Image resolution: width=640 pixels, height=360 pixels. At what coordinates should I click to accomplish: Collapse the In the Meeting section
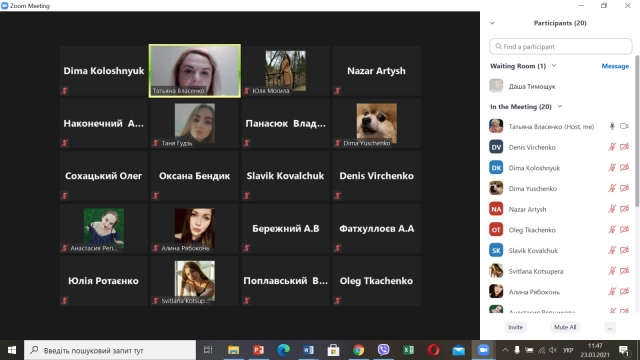[x=560, y=107]
